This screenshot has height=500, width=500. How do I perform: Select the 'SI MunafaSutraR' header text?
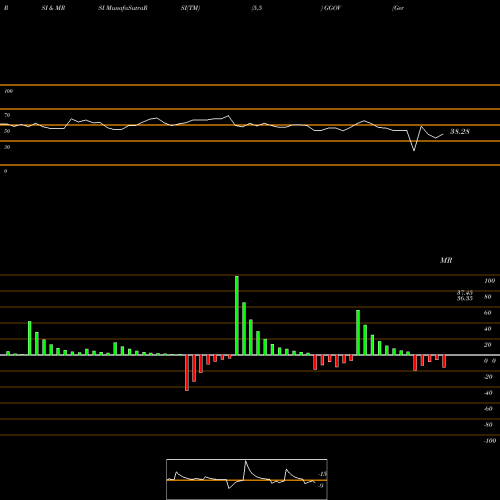123,8
